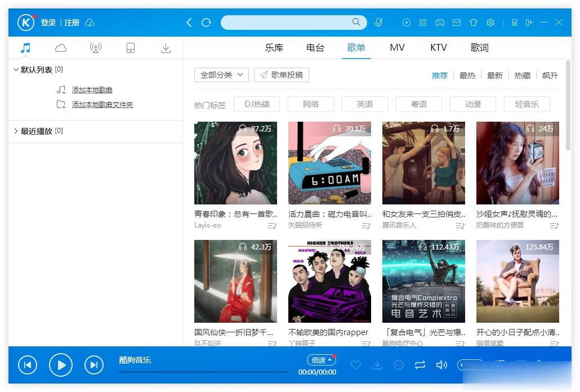Image resolution: width=580 pixels, height=392 pixels.
Task: Open the 倍速 speed selector
Action: [x=321, y=360]
